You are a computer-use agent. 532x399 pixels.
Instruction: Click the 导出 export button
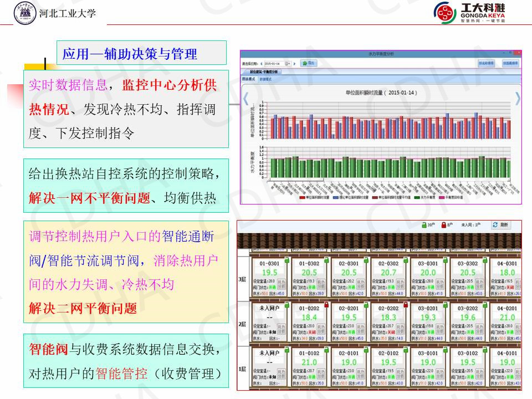(309, 63)
